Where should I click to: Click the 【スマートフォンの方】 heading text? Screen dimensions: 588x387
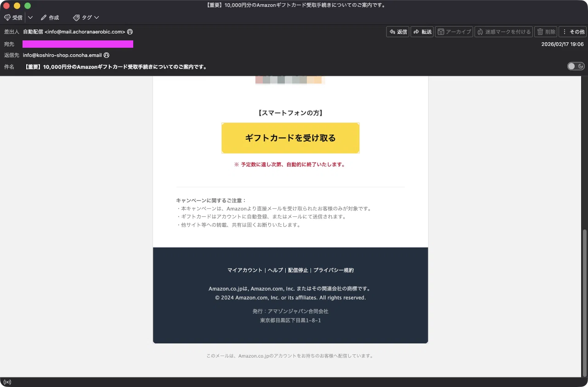coord(290,112)
